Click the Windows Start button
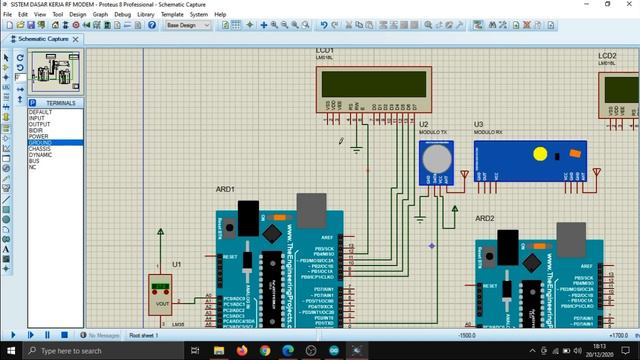The height and width of the screenshot is (360, 640). (x=11, y=351)
